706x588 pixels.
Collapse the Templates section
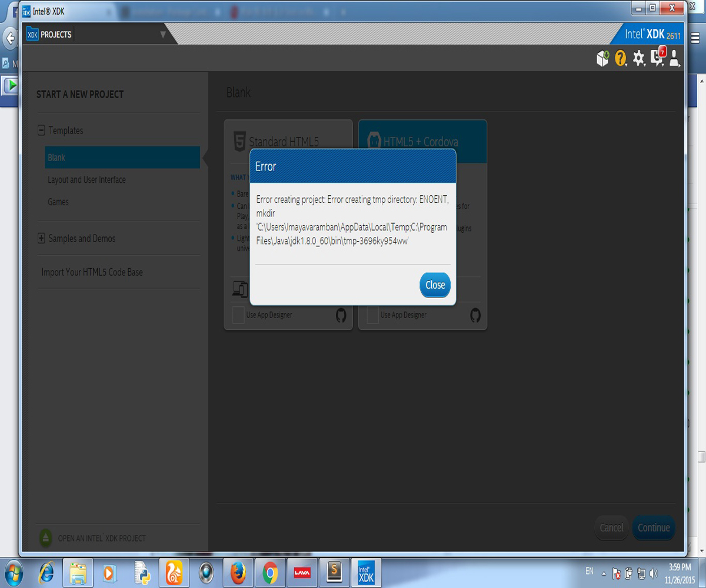pos(41,131)
